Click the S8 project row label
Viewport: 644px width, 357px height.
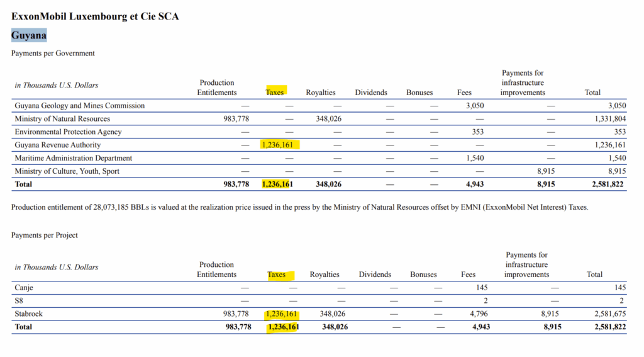pos(19,301)
